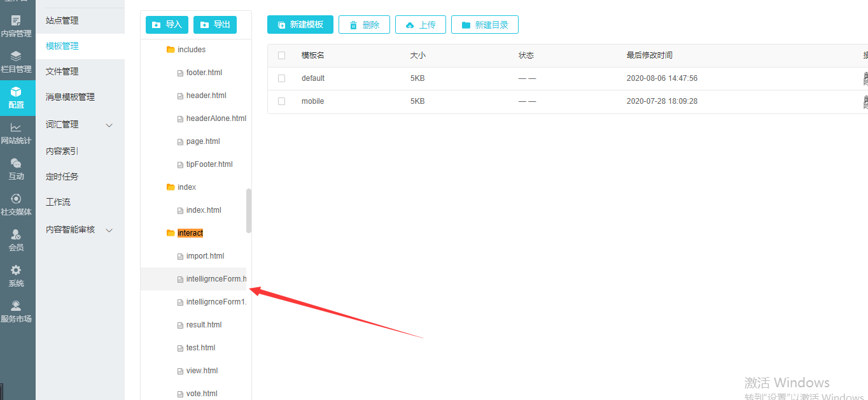Click file icon beside footer.html
868x400 pixels.
coord(180,73)
